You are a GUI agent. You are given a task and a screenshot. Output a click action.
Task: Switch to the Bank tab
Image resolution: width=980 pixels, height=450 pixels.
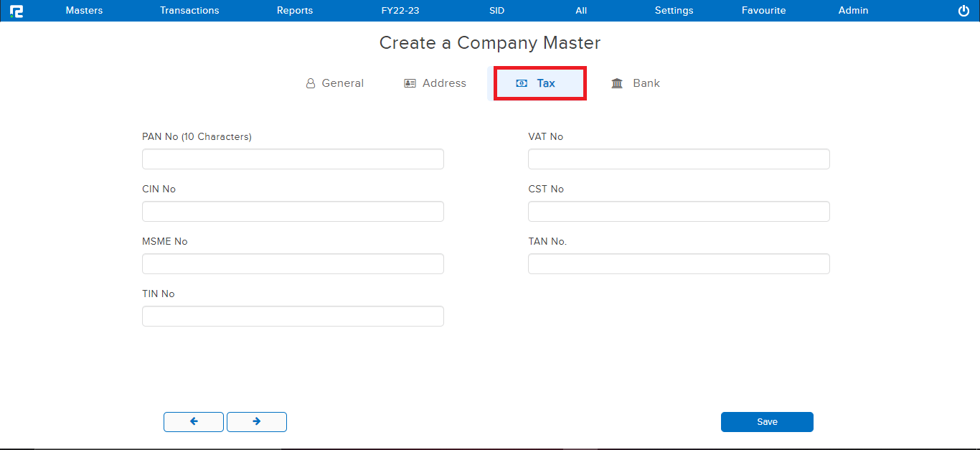[x=636, y=83]
